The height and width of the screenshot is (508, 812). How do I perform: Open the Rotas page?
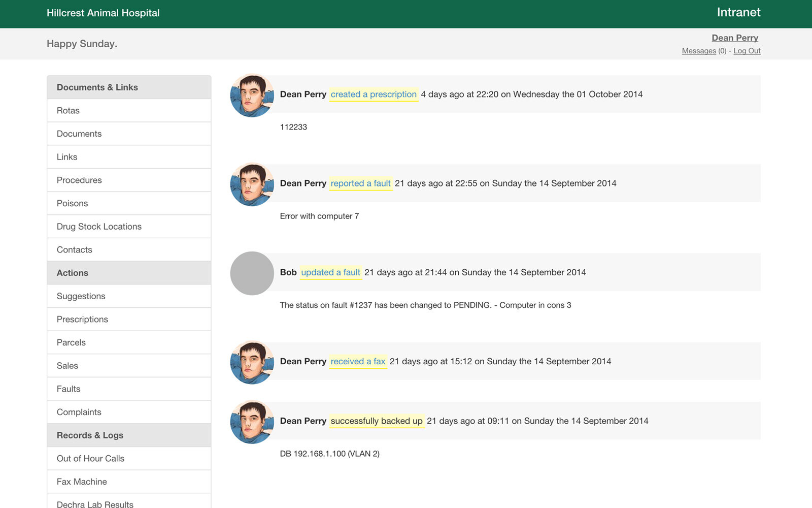[x=129, y=111]
